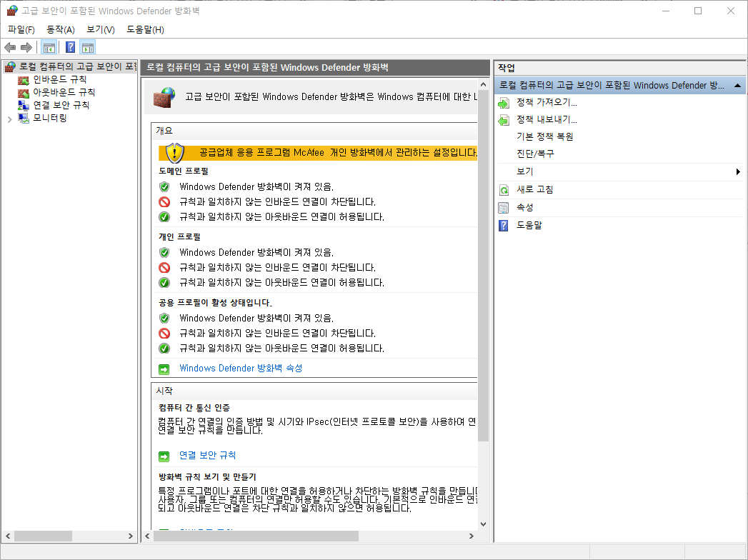Collapse the actions section header arrow

click(x=737, y=86)
